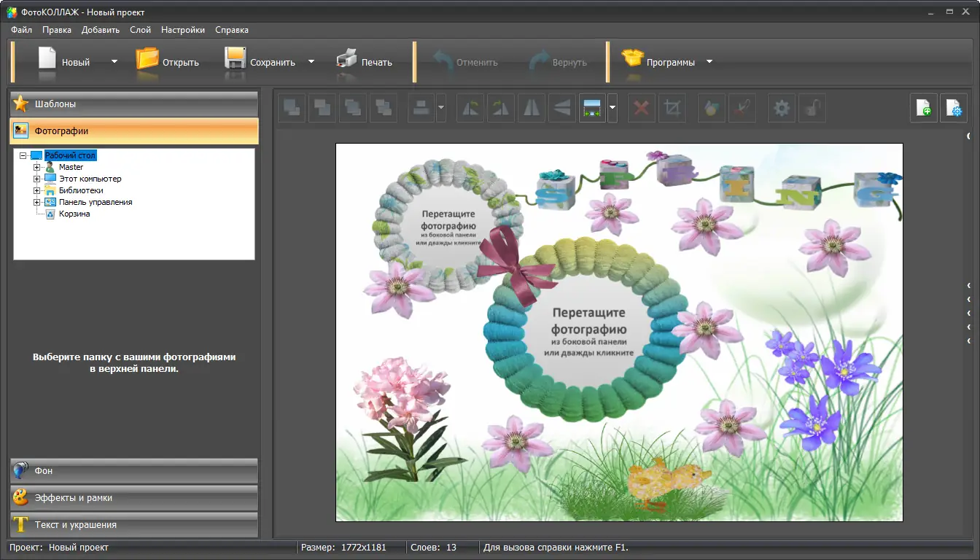980x560 pixels.
Task: Expand the Этот компьютер tree node
Action: coord(36,179)
